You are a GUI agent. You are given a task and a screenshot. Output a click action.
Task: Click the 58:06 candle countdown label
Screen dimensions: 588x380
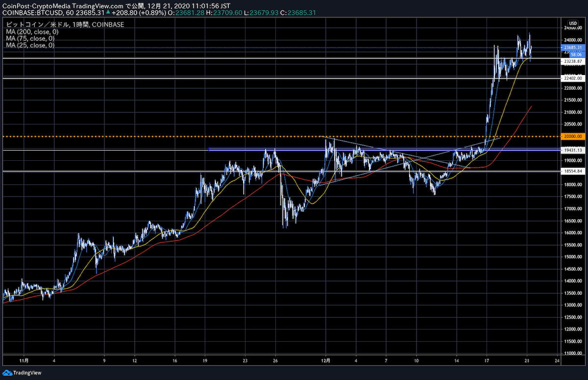coord(576,54)
